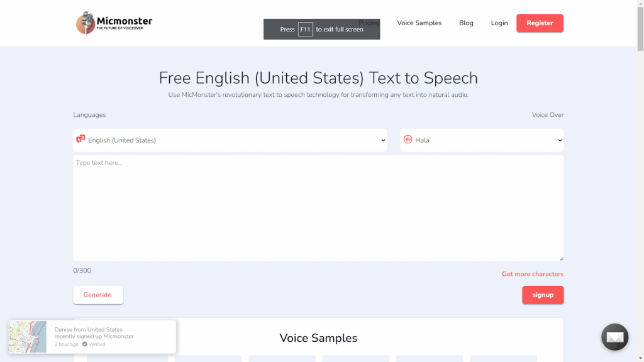Click the Voice Samples section heading
This screenshot has height=362, width=644.
[318, 337]
